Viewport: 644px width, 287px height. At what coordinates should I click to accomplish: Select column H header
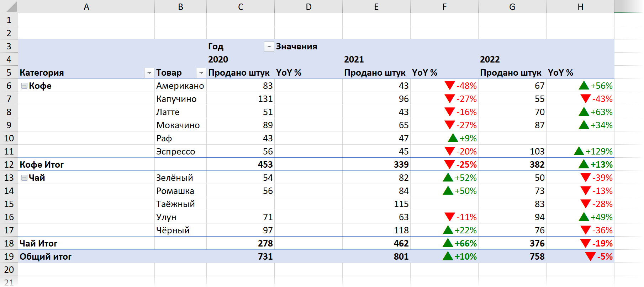tap(580, 7)
